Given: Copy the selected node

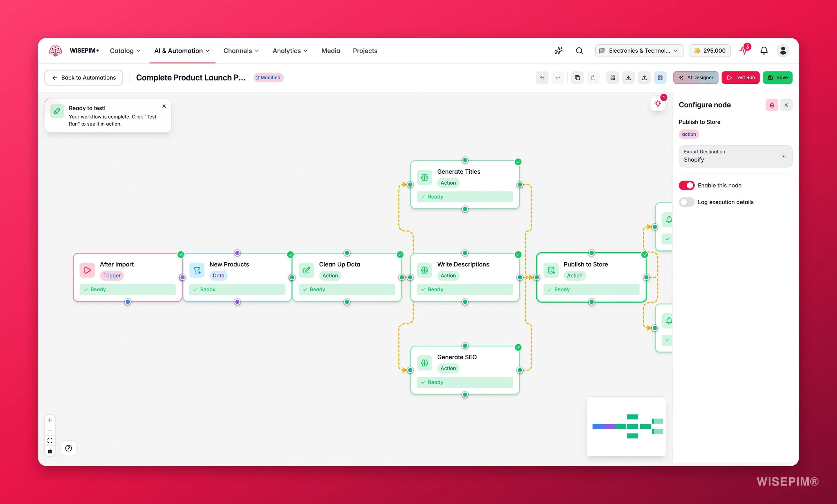Looking at the screenshot, I should 578,77.
